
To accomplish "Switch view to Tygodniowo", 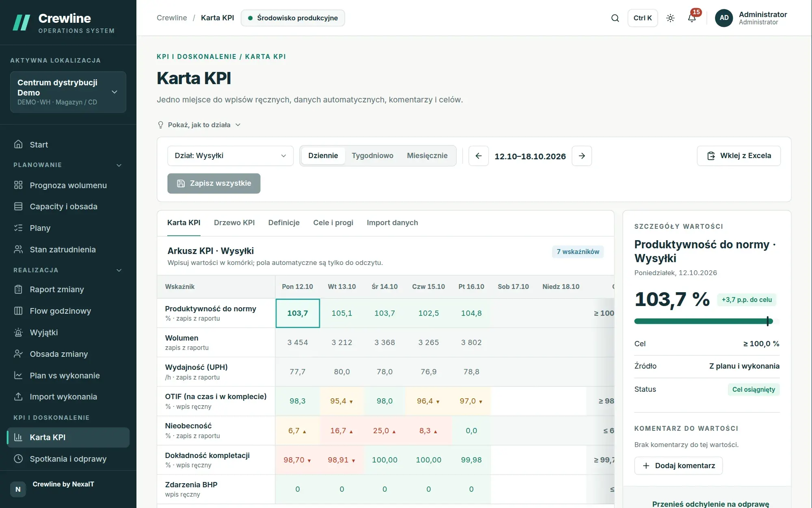I will tap(372, 156).
